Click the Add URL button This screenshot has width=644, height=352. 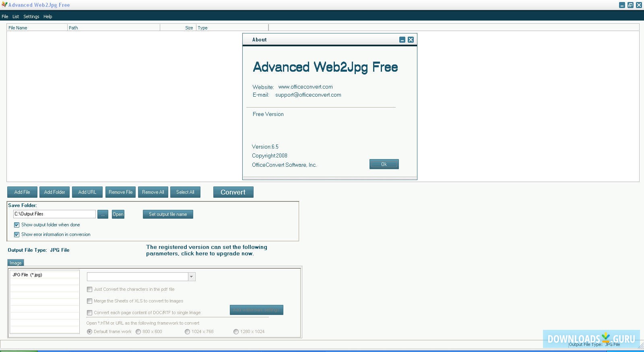pyautogui.click(x=87, y=192)
